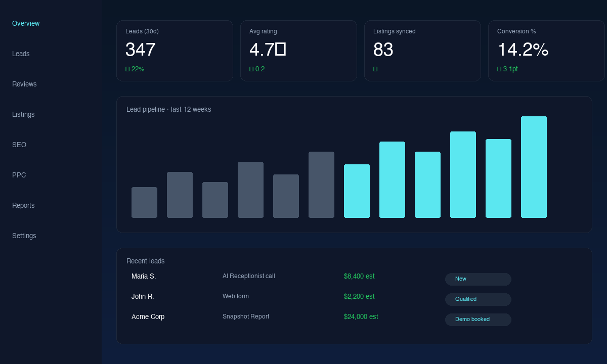Navigate to Listings in sidebar

click(x=23, y=114)
